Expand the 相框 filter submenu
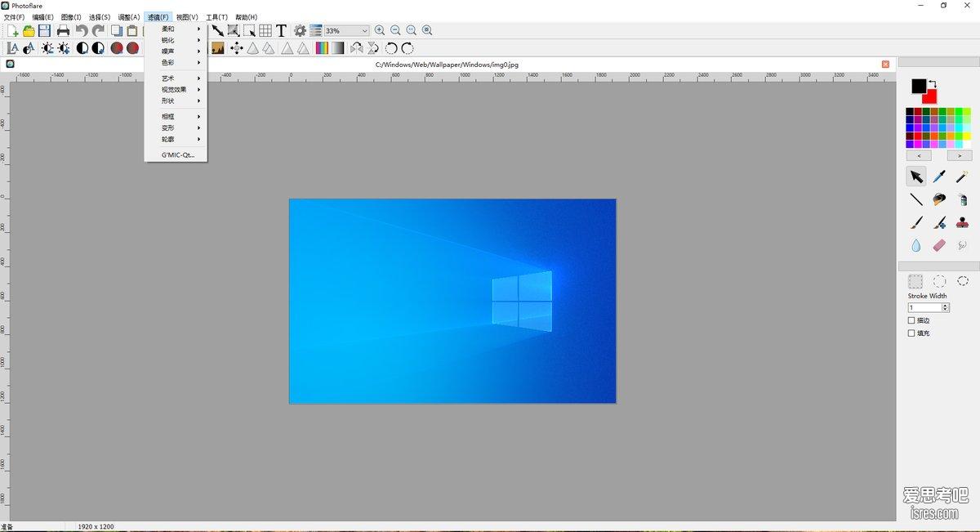The height and width of the screenshot is (532, 980). (x=176, y=117)
